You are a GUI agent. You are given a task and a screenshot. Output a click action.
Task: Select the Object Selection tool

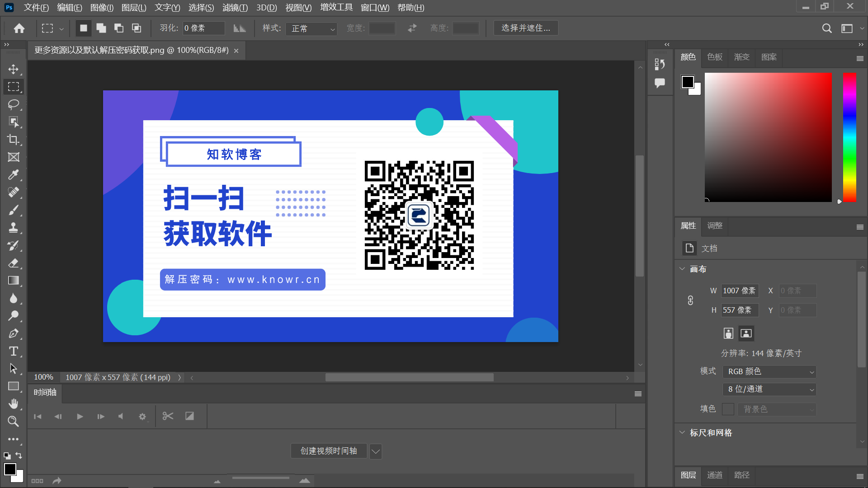click(14, 122)
